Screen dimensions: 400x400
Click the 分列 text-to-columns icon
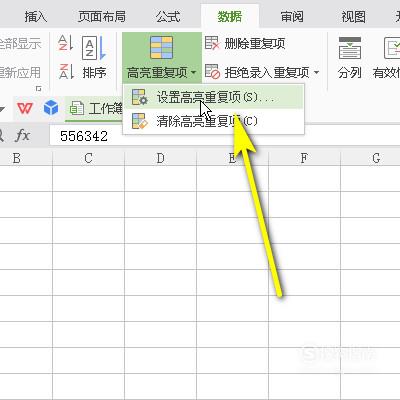[x=350, y=48]
